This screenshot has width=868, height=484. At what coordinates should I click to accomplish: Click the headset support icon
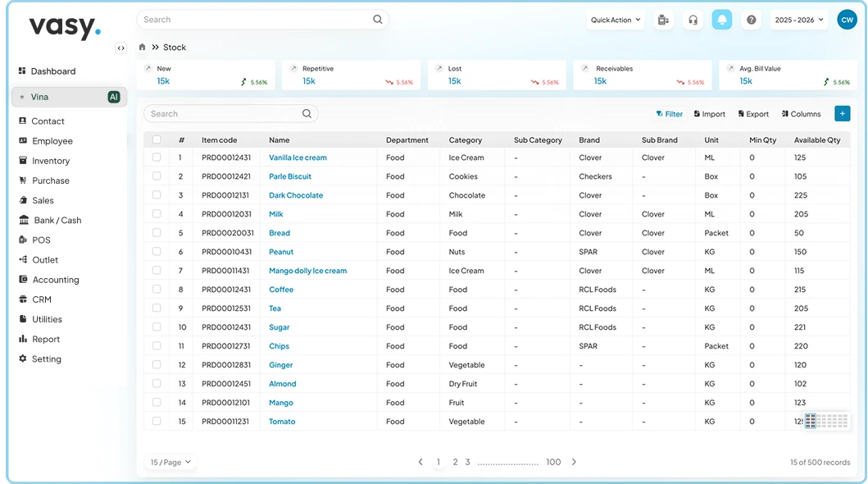click(x=693, y=20)
